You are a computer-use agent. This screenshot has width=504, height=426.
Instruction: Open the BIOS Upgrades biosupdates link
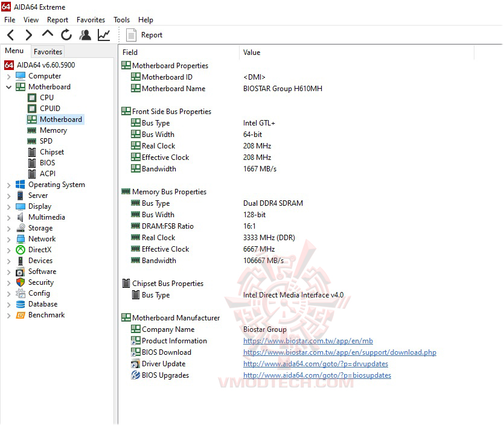tap(317, 375)
